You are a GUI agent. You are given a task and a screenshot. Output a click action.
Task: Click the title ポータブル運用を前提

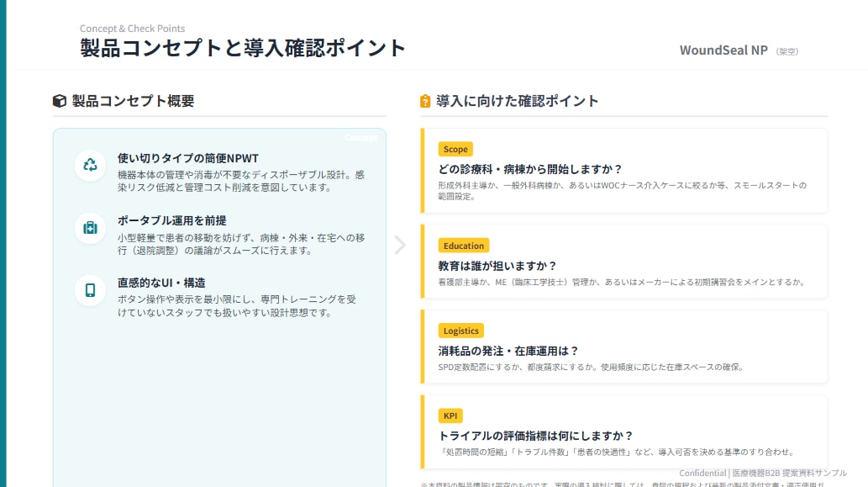pyautogui.click(x=171, y=220)
